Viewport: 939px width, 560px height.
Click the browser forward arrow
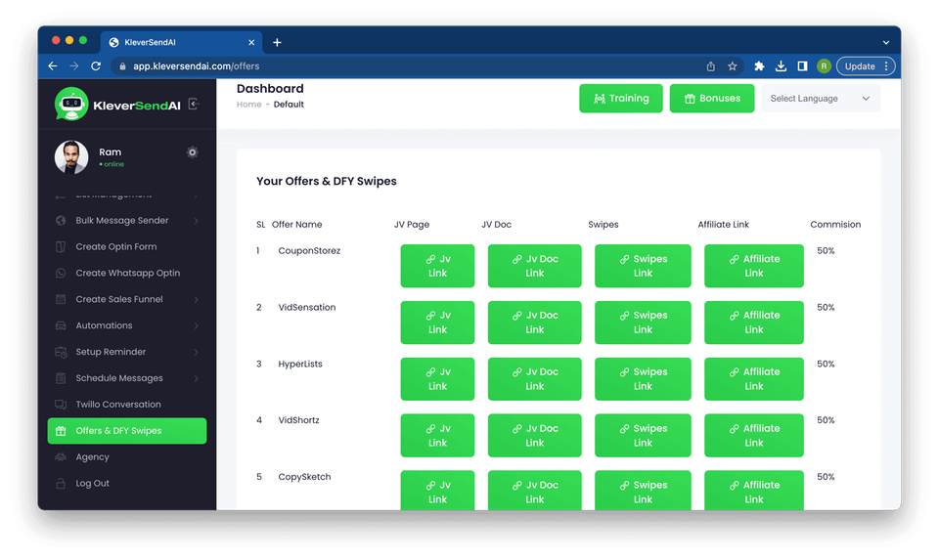(74, 66)
